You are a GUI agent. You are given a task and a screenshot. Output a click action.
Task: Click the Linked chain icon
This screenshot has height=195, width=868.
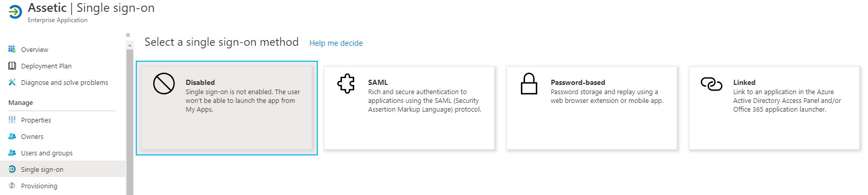[712, 83]
